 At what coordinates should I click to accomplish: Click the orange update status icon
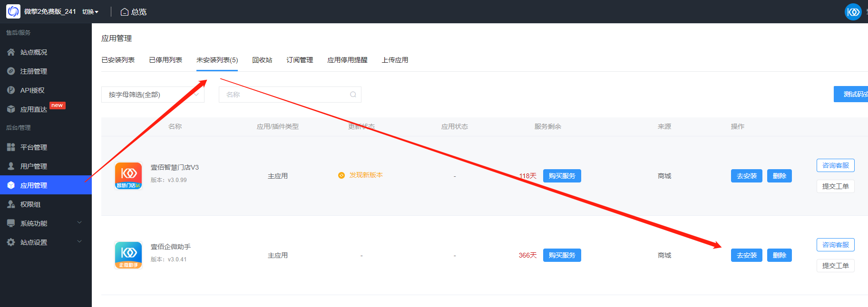click(x=341, y=175)
